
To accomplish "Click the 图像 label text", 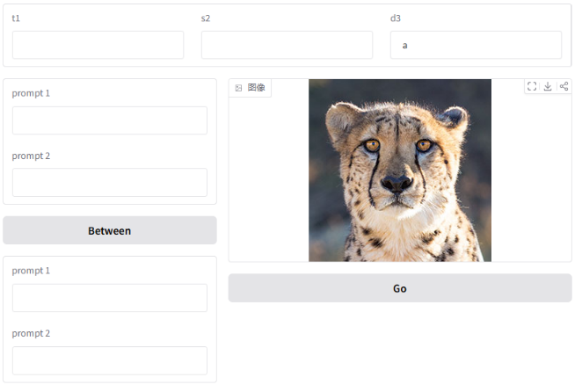I will (256, 88).
